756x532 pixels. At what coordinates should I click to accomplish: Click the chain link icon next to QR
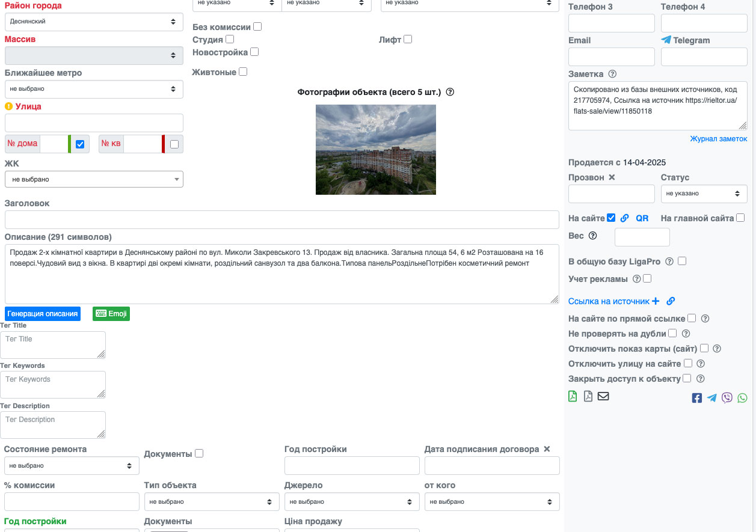pyautogui.click(x=625, y=218)
